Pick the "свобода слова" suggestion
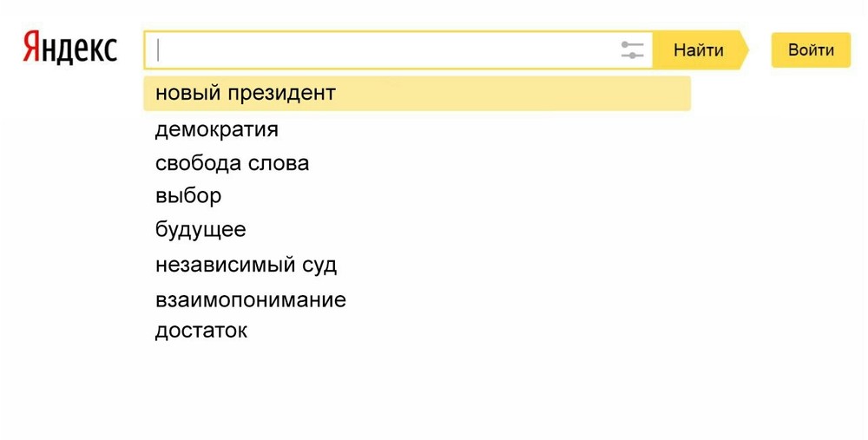The height and width of the screenshot is (440, 868). point(232,163)
